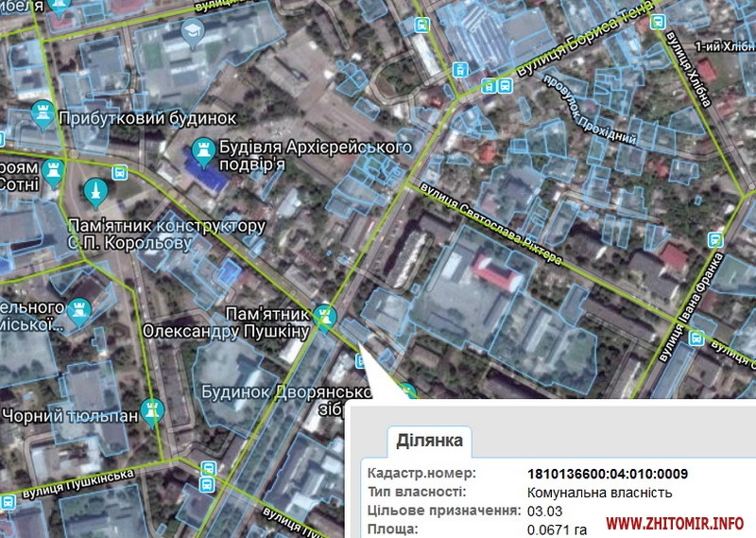
Task: Click the cadastral number 1810136600:04:010:0009
Action: pos(607,474)
